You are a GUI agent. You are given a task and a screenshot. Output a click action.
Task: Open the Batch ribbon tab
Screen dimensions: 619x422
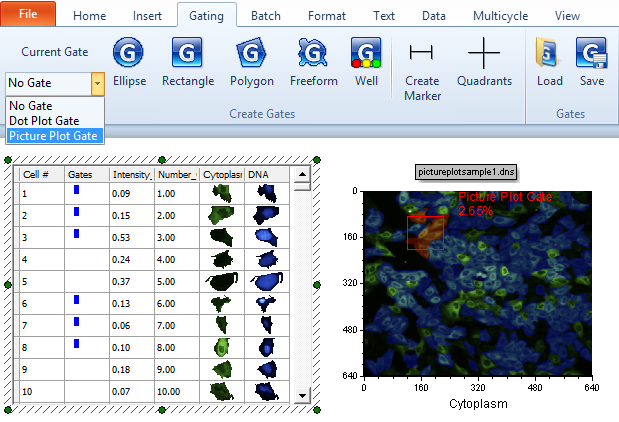point(265,16)
